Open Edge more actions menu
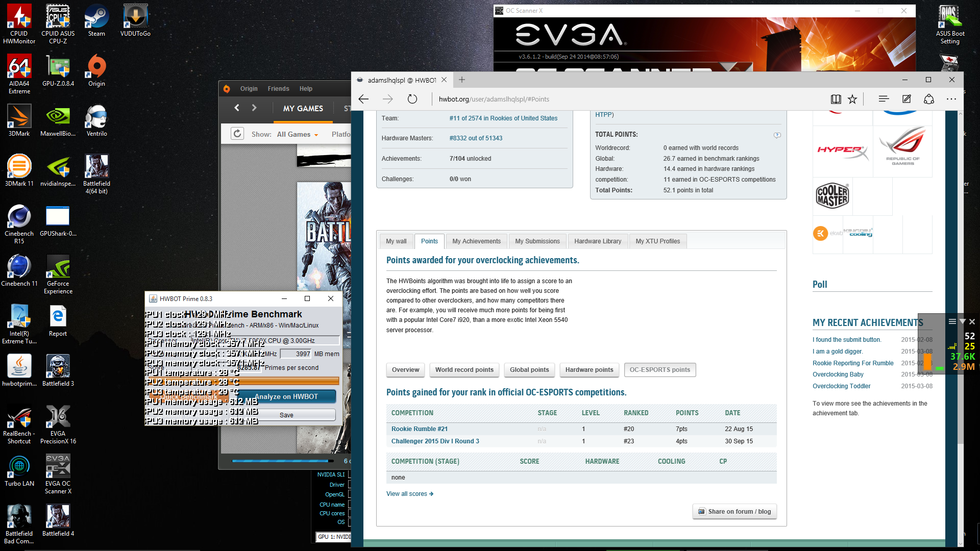The width and height of the screenshot is (980, 551). 951,99
